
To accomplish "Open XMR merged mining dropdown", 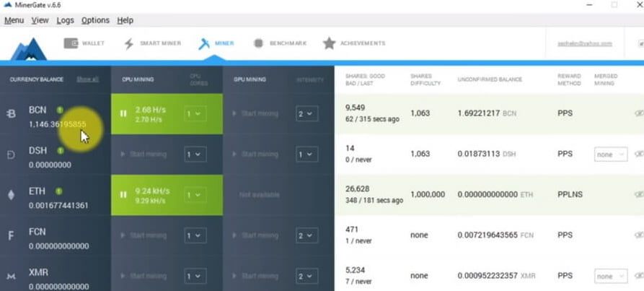I will (x=611, y=277).
